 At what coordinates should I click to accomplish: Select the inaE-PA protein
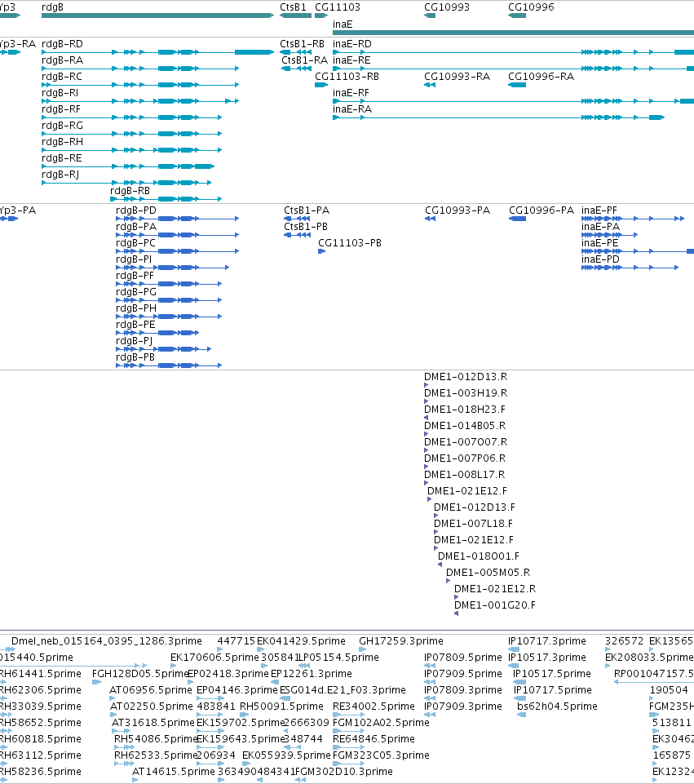coord(609,235)
